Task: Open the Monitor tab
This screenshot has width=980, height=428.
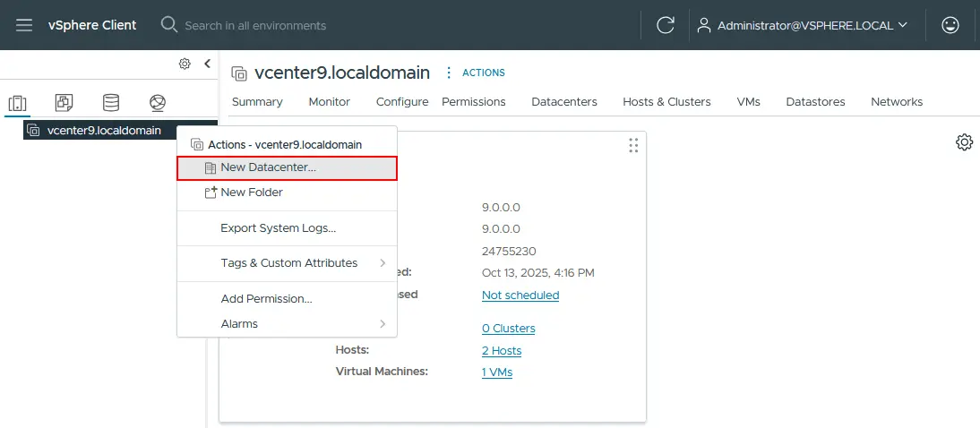Action: click(330, 102)
